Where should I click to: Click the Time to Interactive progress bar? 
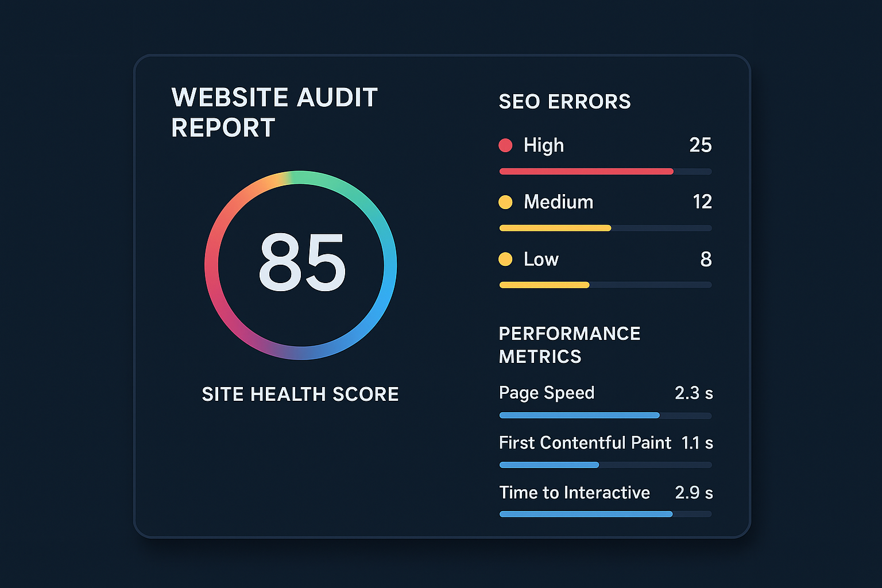click(x=605, y=514)
